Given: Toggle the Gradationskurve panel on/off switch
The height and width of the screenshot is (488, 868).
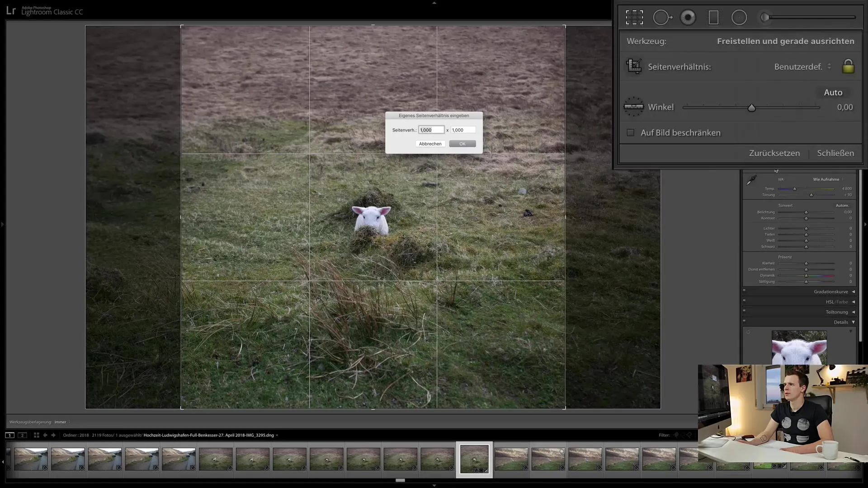Looking at the screenshot, I should point(744,290).
